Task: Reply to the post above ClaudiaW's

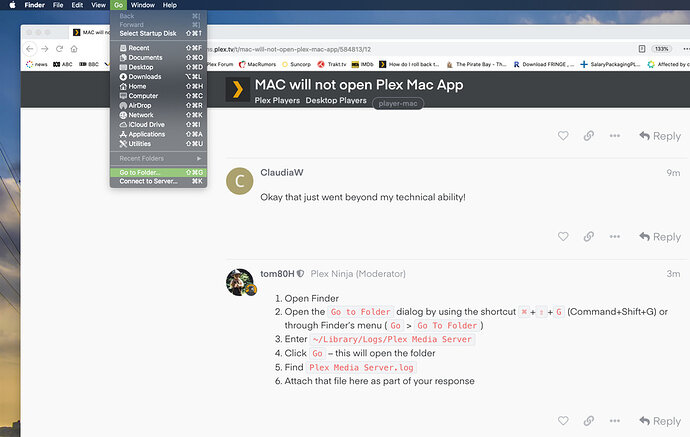Action: click(x=660, y=136)
